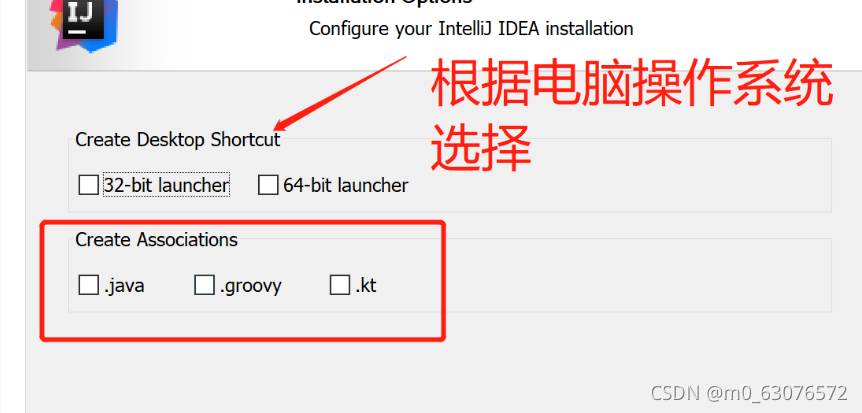The image size is (862, 413).
Task: Tick the .groovy association checkbox
Action: point(205,285)
